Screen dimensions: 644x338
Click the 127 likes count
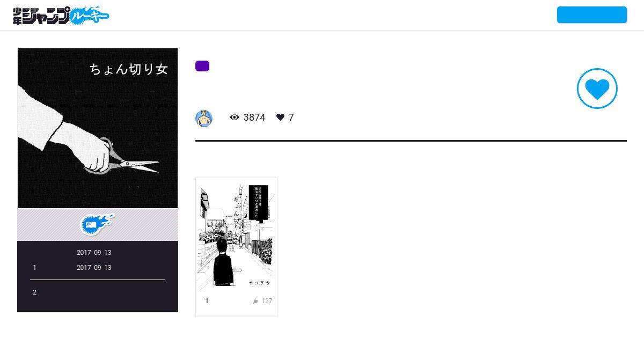pos(267,301)
